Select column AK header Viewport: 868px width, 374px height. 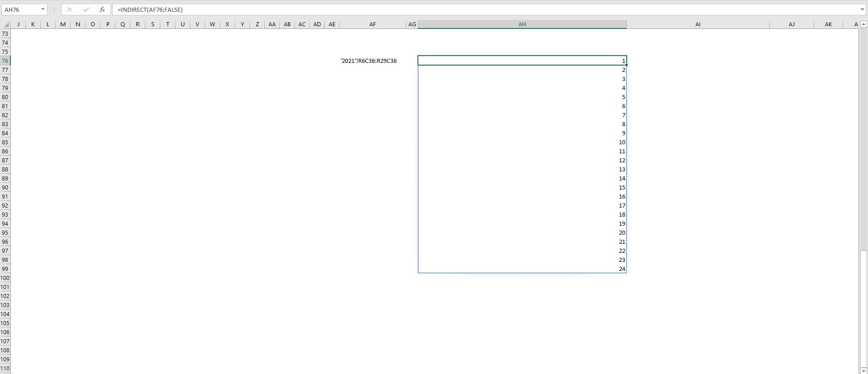click(828, 24)
